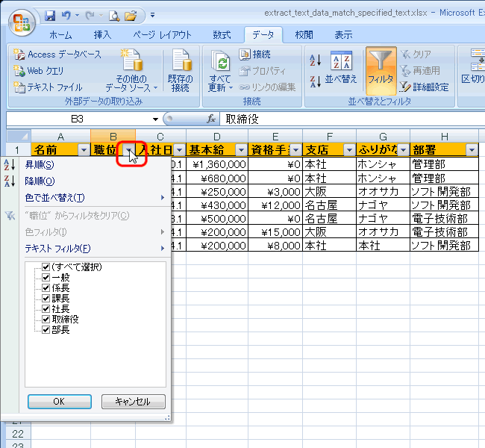485x448 pixels.
Task: Import from テキスト ファイル
Action: click(x=48, y=87)
